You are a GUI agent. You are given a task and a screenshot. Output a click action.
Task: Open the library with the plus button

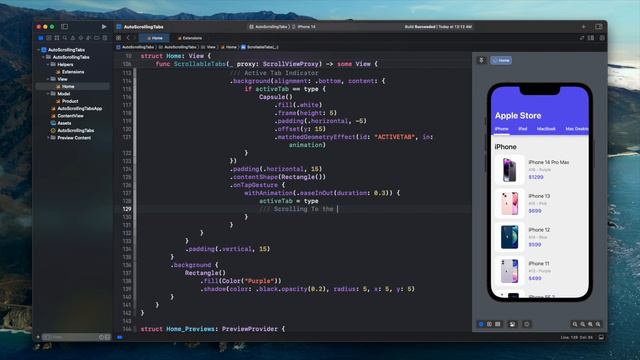point(584,27)
